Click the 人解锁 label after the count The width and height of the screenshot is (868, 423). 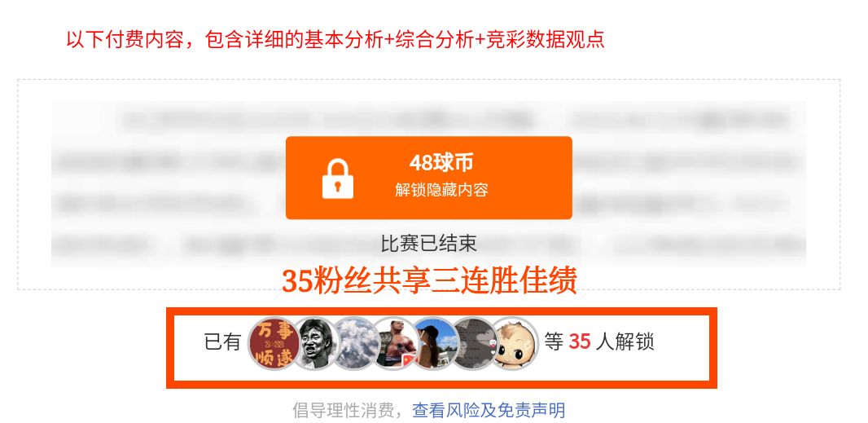coord(625,341)
